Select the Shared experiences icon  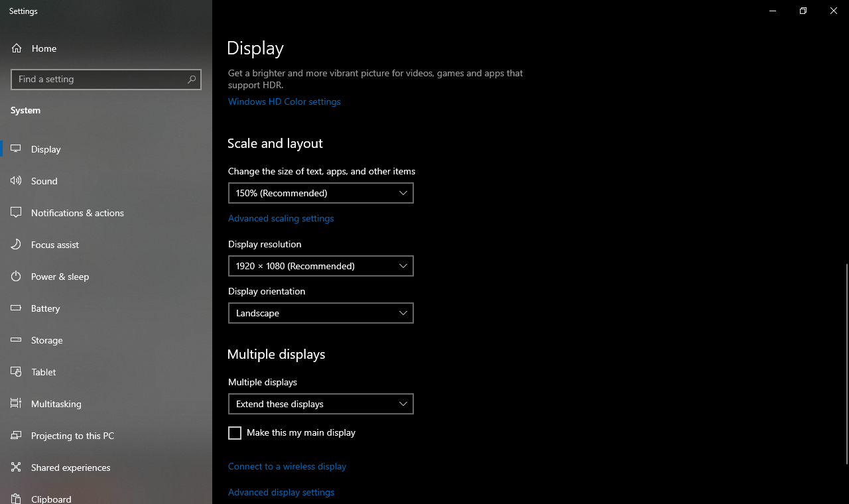tap(16, 467)
